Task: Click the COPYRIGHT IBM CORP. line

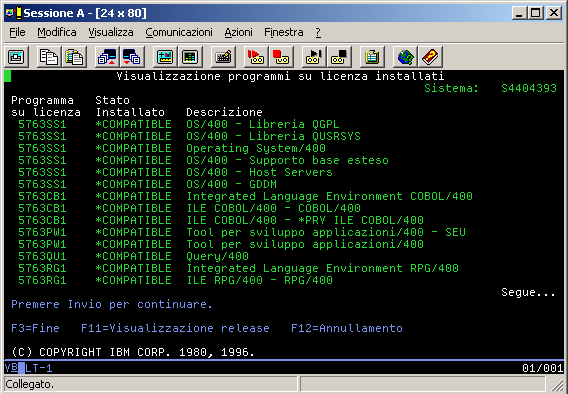Action: point(133,352)
